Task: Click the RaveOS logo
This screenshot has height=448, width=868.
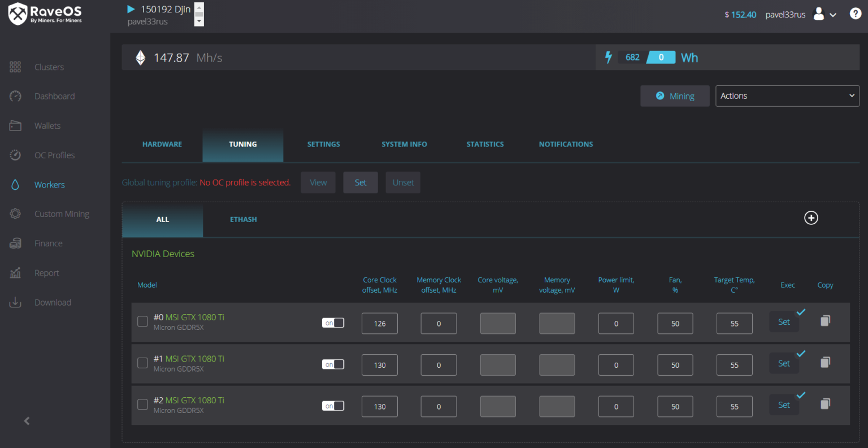Action: tap(45, 14)
